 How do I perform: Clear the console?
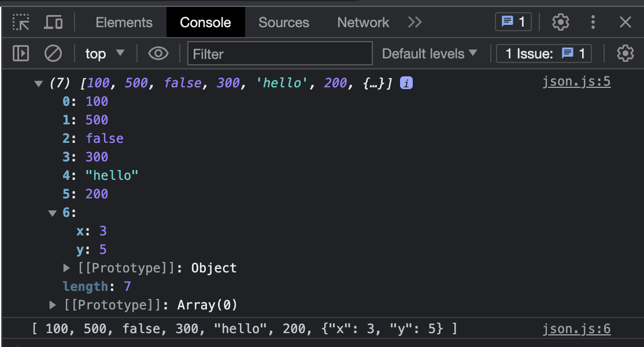pyautogui.click(x=53, y=53)
